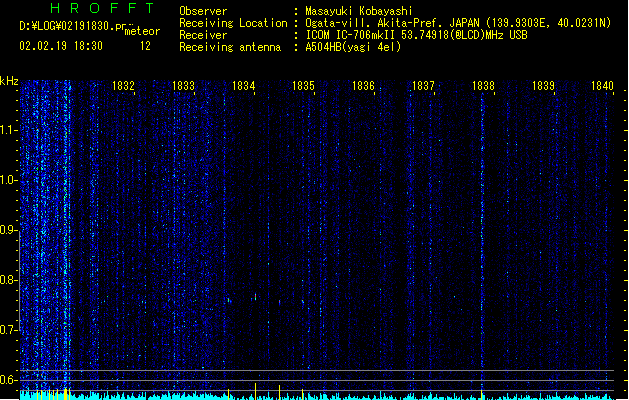The height and width of the screenshot is (400, 629).
Task: Click the date stamp 02.02.19 18:30
Action: click(61, 46)
